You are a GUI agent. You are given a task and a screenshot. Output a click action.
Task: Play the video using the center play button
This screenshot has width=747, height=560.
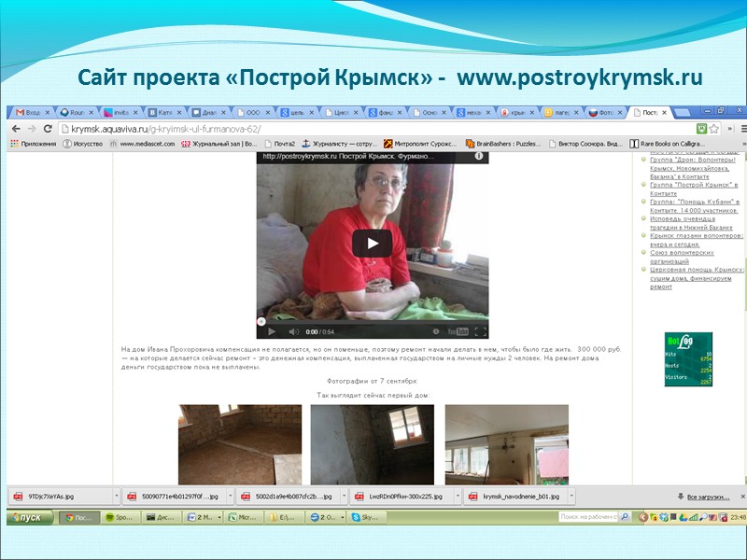pos(372,244)
